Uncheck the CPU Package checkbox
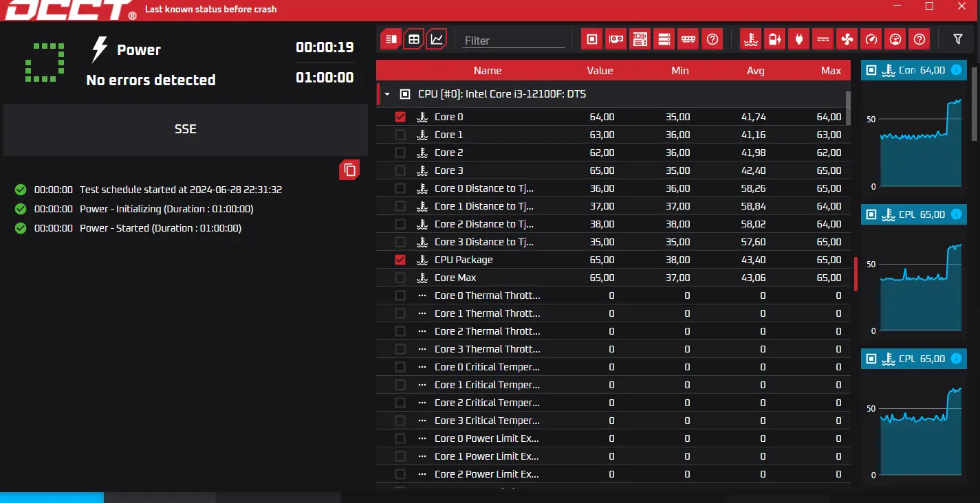The width and height of the screenshot is (980, 503). 400,260
